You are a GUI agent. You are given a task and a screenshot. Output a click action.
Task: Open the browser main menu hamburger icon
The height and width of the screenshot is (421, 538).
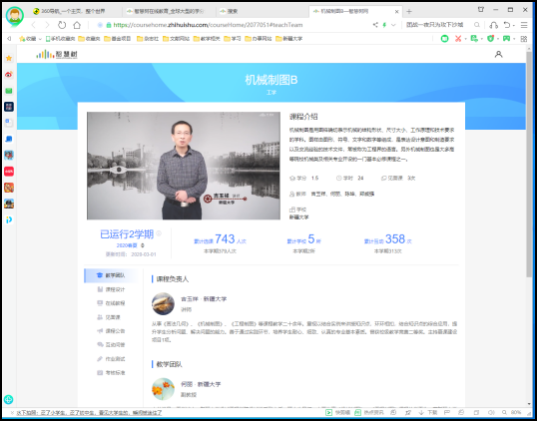pos(524,25)
